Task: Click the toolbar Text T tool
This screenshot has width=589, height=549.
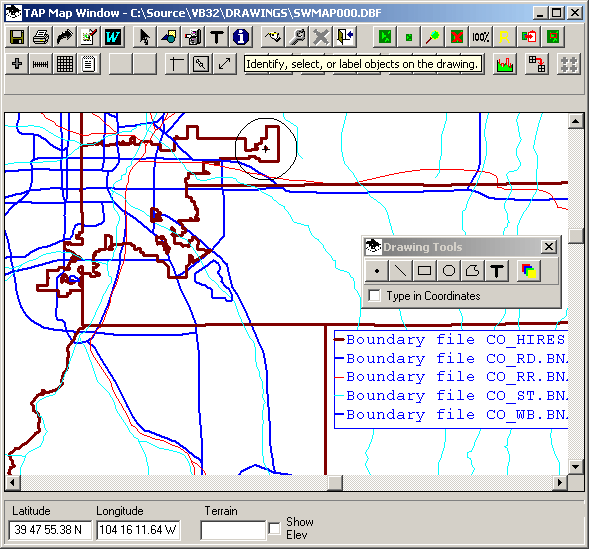Action: click(x=216, y=37)
